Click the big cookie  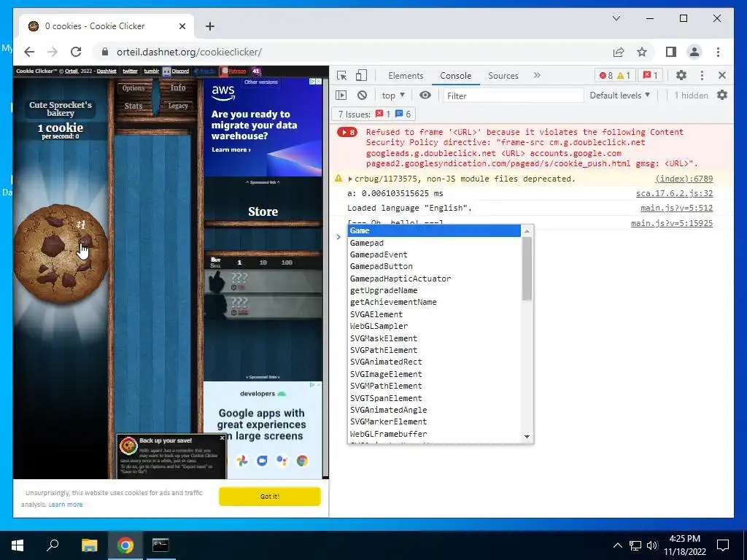click(x=60, y=254)
